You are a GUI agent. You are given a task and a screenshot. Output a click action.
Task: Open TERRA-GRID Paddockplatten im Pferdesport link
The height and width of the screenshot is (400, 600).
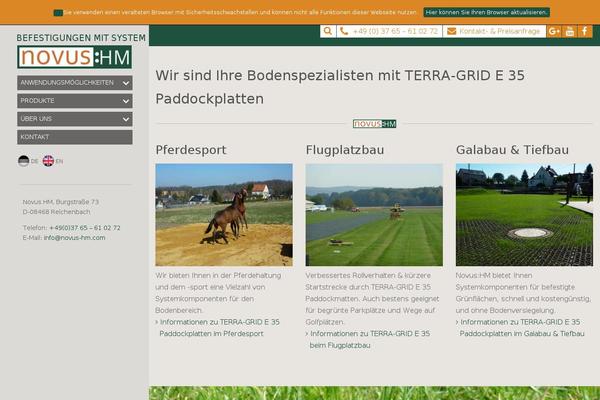click(x=217, y=328)
